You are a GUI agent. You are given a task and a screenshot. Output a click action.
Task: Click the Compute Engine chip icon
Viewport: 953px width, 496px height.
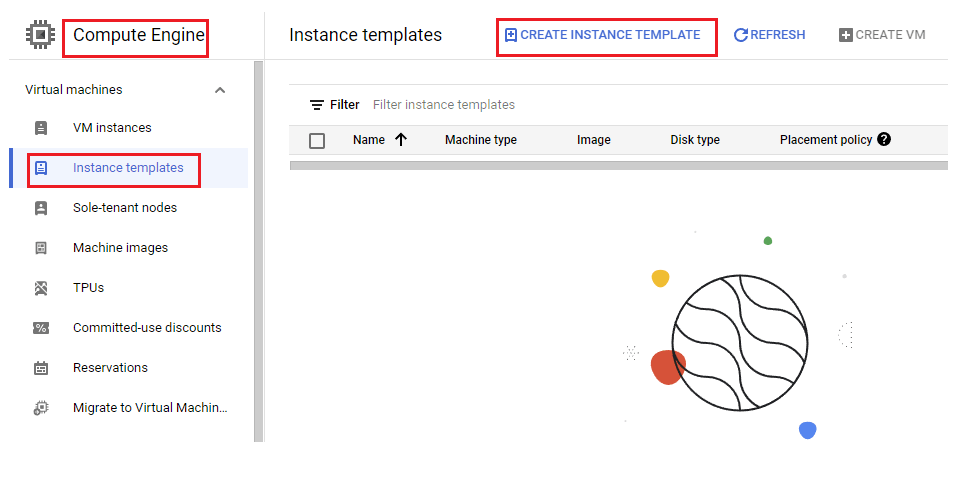click(40, 35)
